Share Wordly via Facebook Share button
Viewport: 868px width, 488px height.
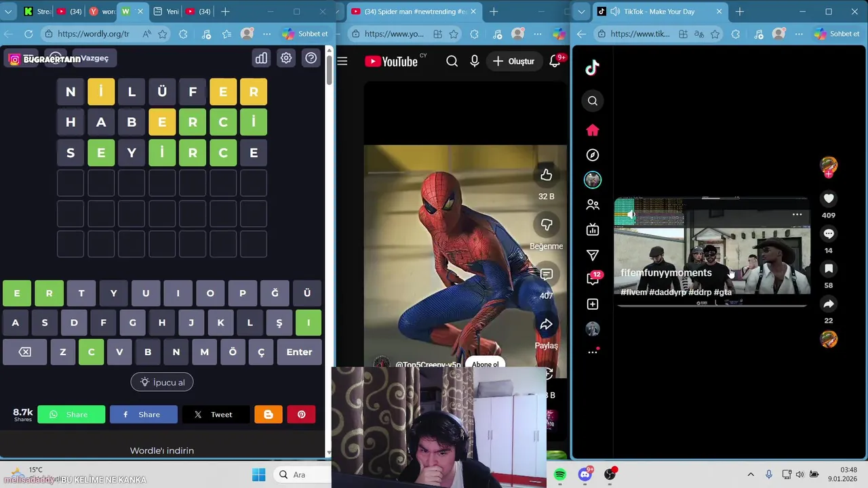coord(144,415)
